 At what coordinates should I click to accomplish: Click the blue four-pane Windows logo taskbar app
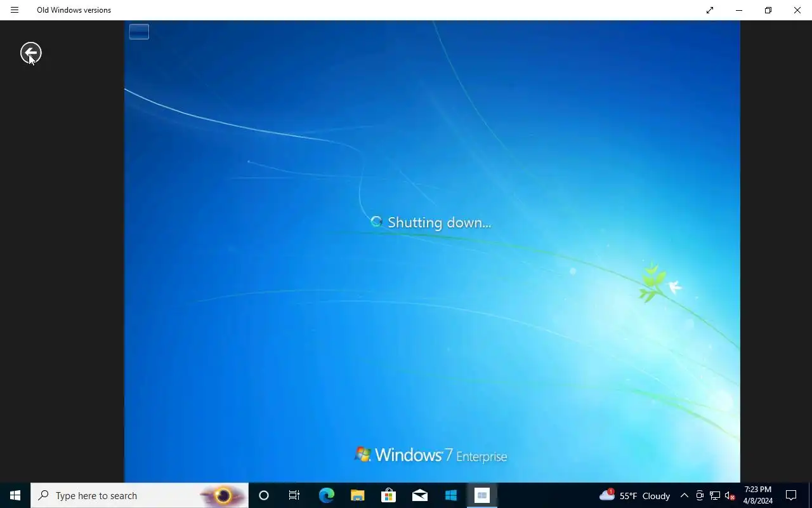click(450, 495)
